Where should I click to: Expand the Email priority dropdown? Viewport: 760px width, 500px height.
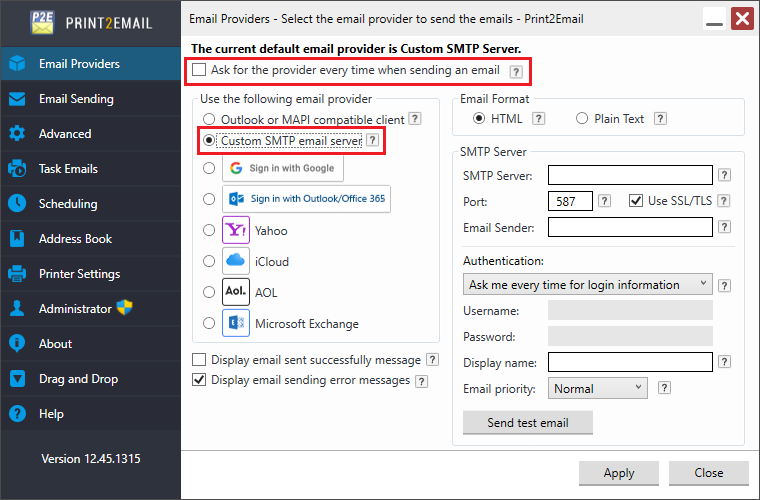pyautogui.click(x=596, y=389)
